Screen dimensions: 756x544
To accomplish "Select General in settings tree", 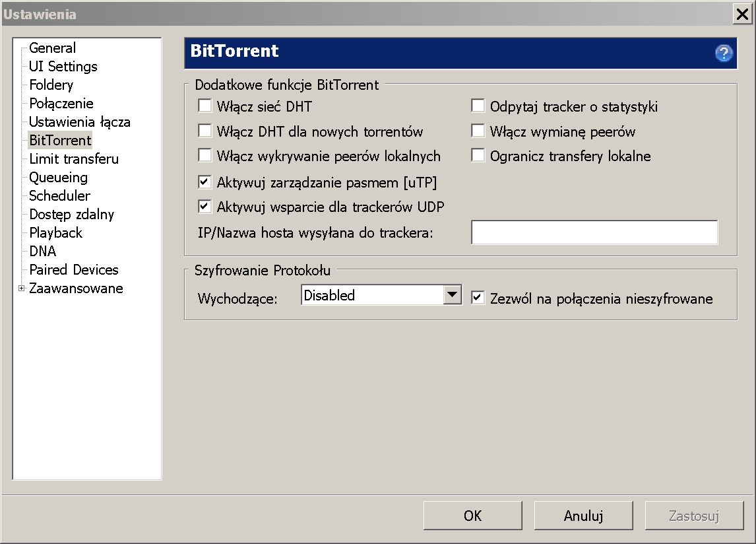I will coord(53,48).
